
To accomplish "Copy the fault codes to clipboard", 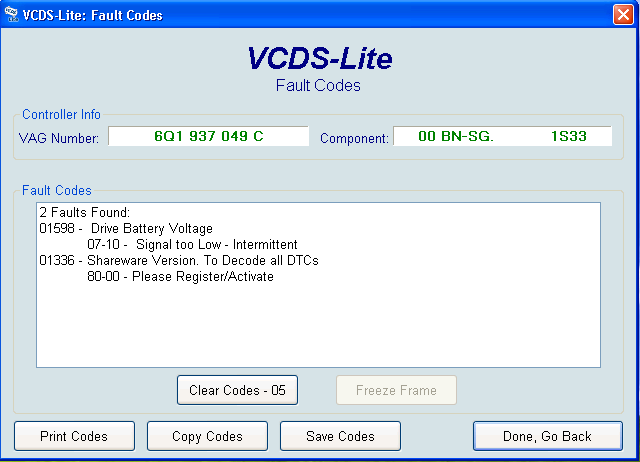I will click(207, 436).
